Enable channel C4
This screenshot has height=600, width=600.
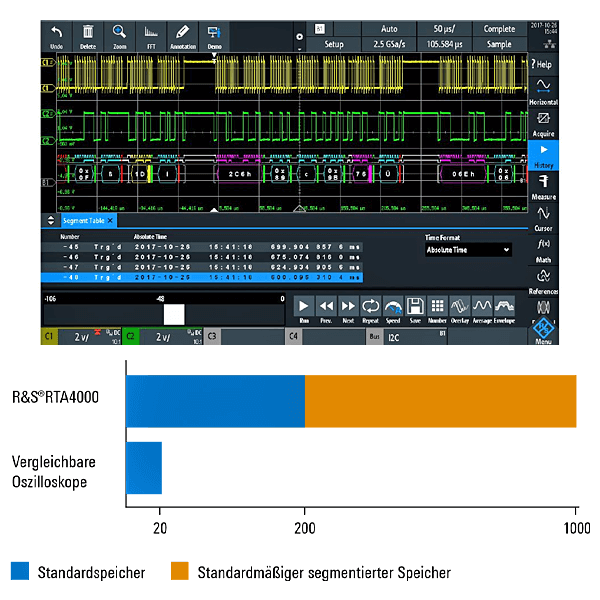coord(293,336)
